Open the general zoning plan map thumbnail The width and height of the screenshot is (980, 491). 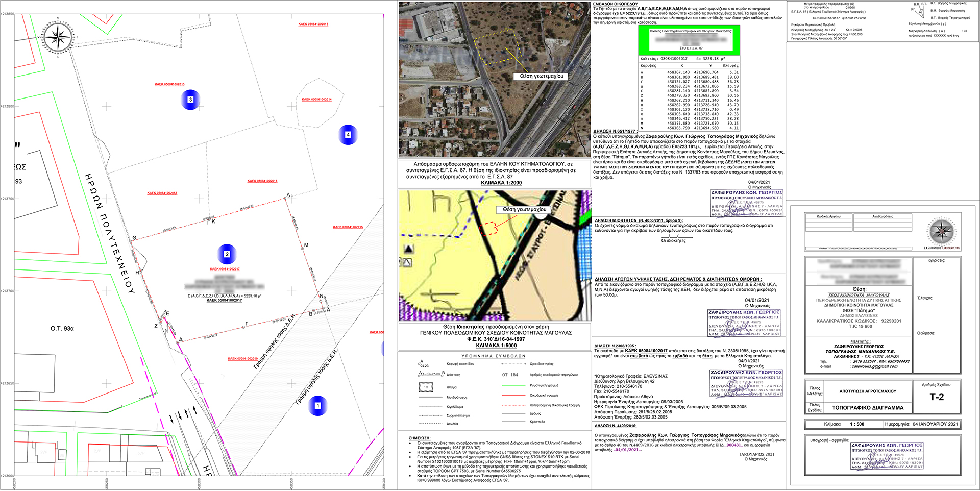click(x=495, y=256)
